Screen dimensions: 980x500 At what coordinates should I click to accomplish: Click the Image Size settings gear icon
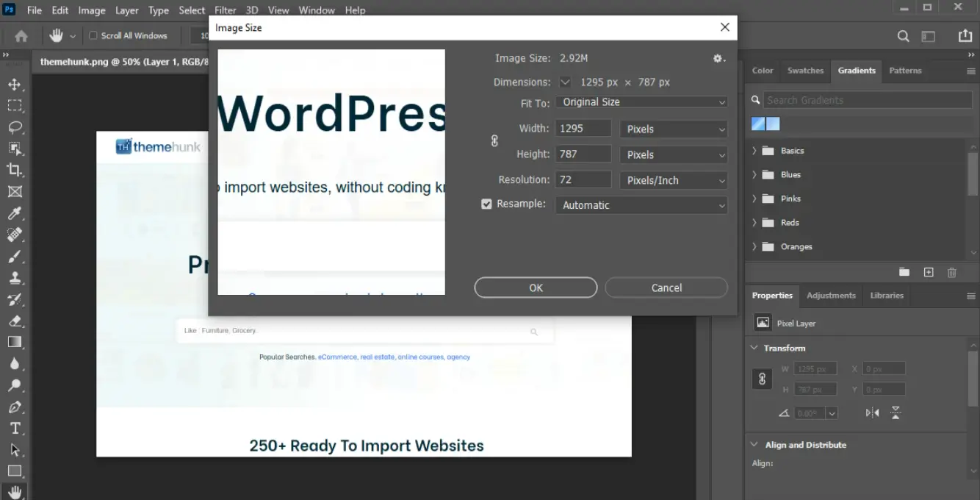(x=718, y=59)
